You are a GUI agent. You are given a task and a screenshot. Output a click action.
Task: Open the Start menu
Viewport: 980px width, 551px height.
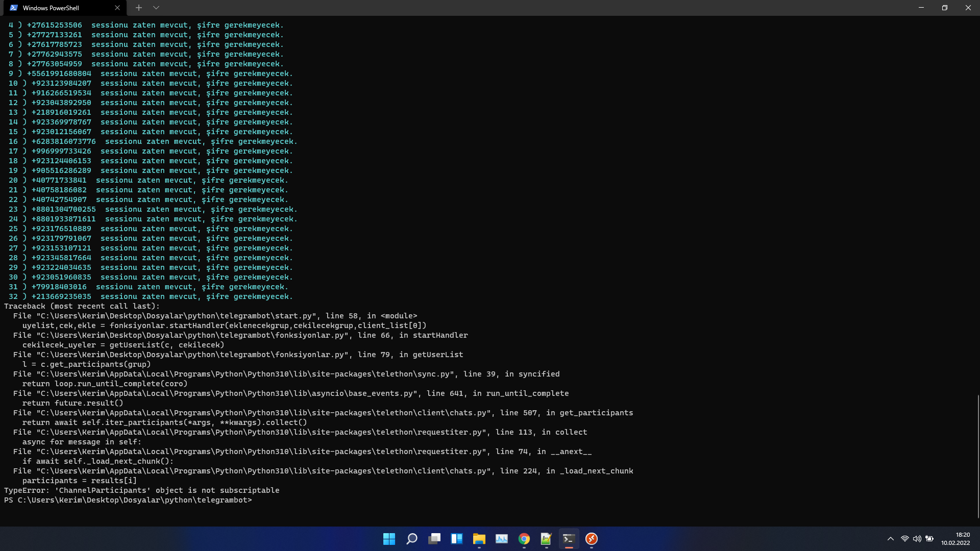click(389, 539)
